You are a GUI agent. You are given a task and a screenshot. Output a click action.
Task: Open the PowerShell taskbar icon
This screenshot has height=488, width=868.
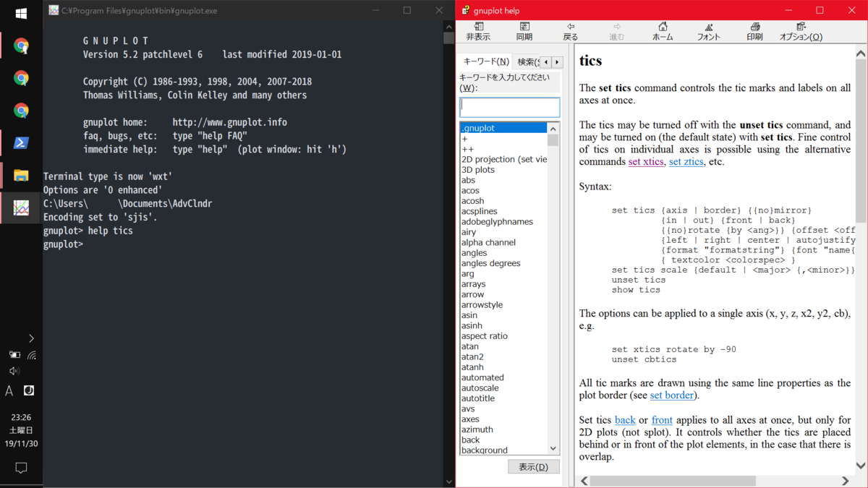coord(21,143)
